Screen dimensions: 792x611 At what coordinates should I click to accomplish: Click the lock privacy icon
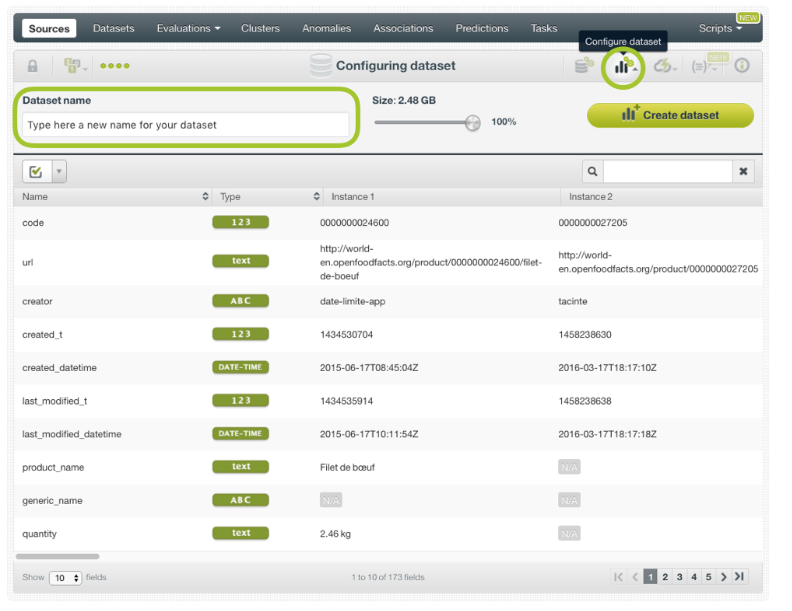(32, 66)
